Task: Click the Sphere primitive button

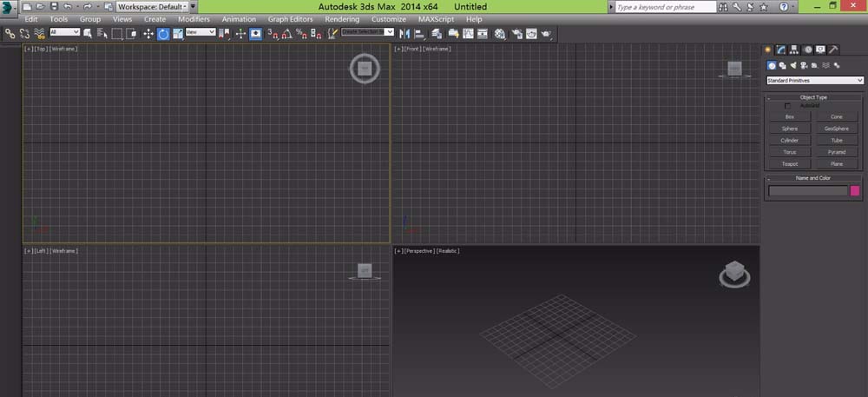Action: tap(789, 129)
